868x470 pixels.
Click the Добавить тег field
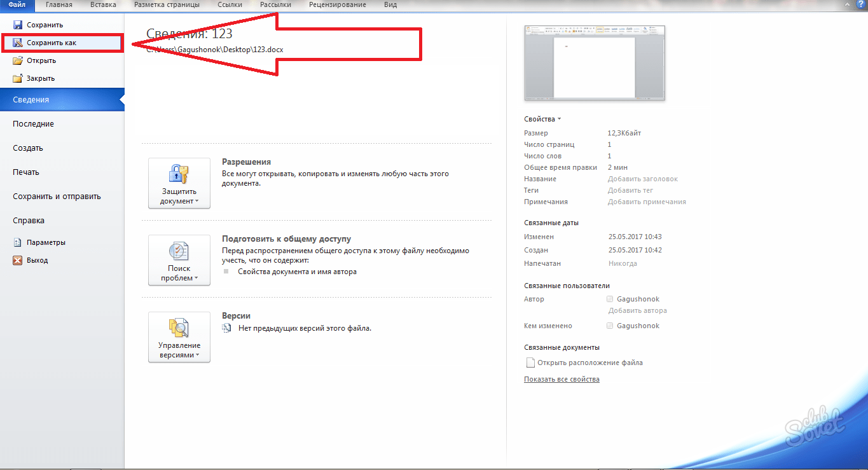click(x=630, y=190)
